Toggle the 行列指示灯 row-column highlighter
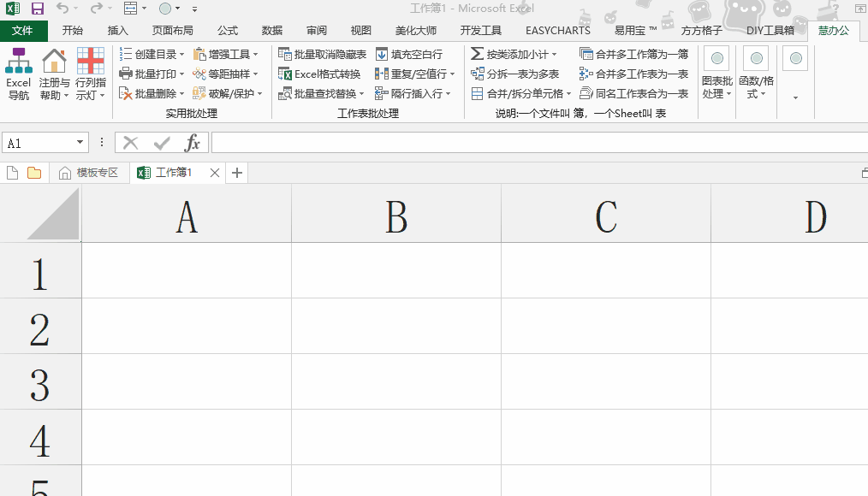 [x=90, y=74]
